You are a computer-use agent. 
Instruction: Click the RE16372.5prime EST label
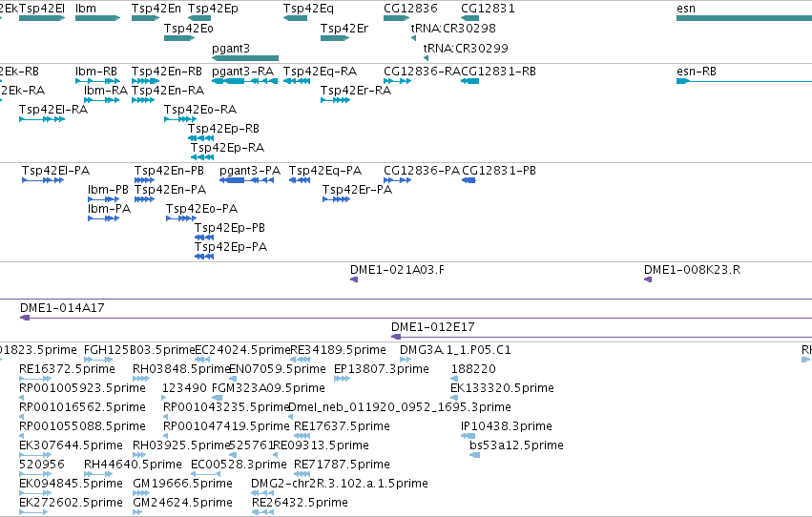tap(67, 369)
